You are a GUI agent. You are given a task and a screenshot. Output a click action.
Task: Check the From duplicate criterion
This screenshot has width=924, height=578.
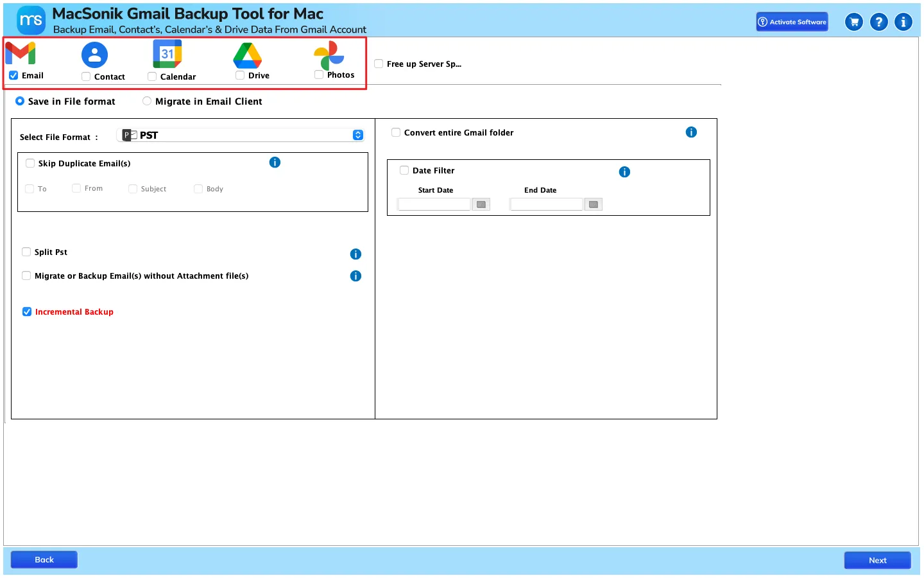(x=76, y=188)
